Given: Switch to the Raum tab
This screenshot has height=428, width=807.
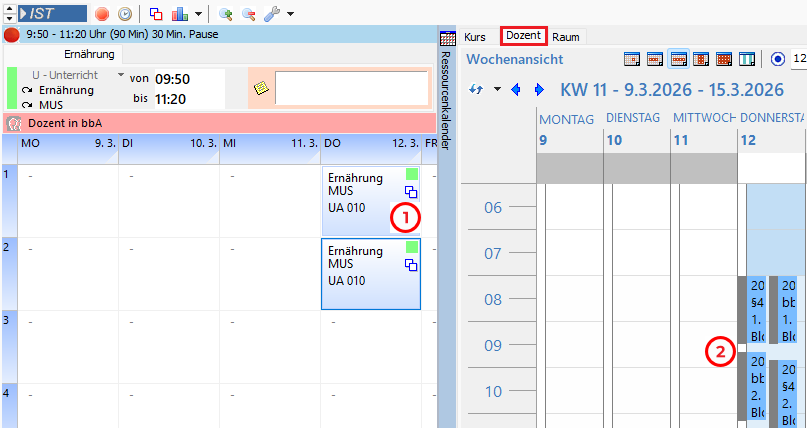Looking at the screenshot, I should tap(566, 36).
